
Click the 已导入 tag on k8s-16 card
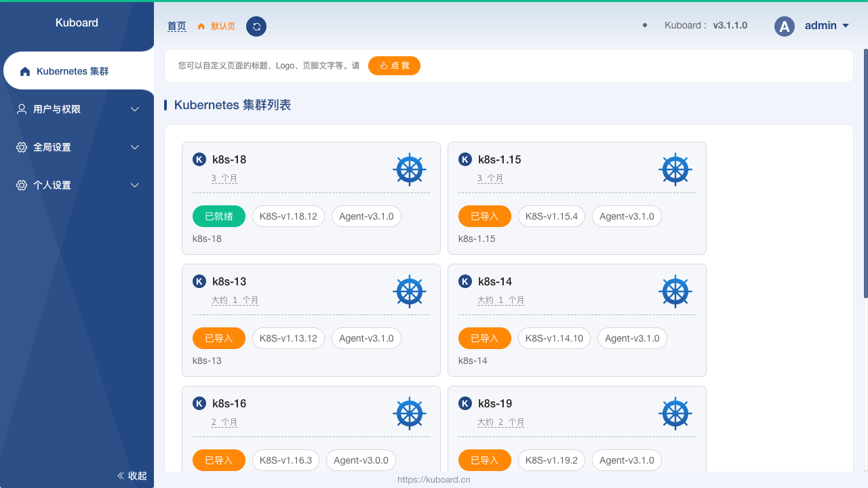pos(218,460)
